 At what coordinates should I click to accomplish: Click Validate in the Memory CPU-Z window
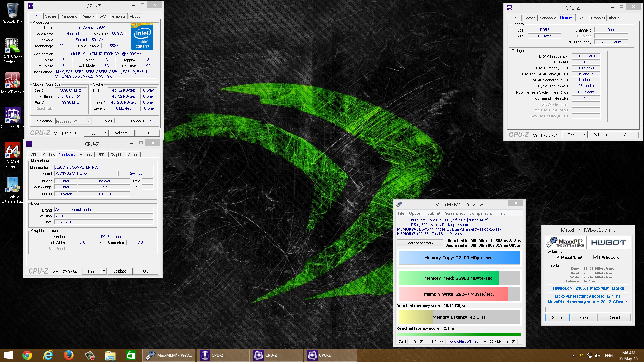[600, 135]
